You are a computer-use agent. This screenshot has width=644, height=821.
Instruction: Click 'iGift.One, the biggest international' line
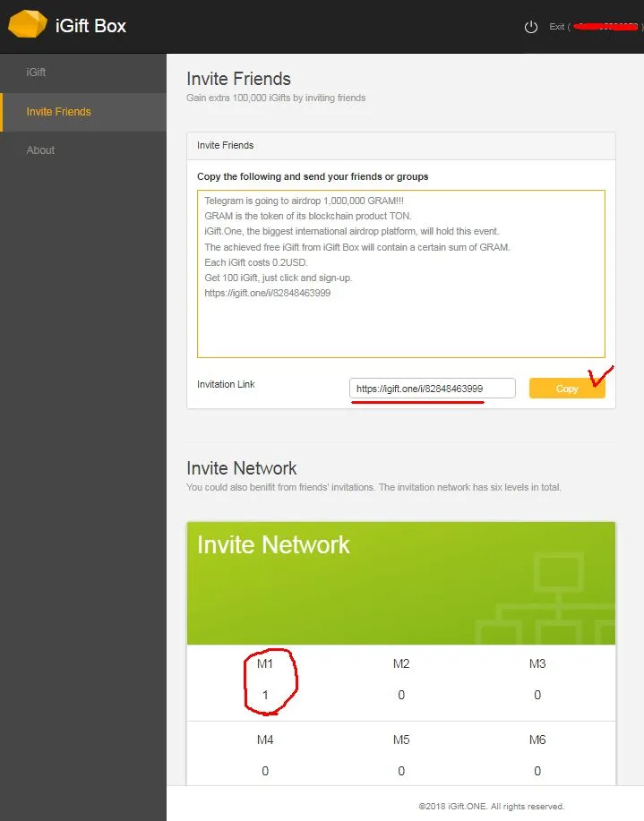pyautogui.click(x=352, y=231)
